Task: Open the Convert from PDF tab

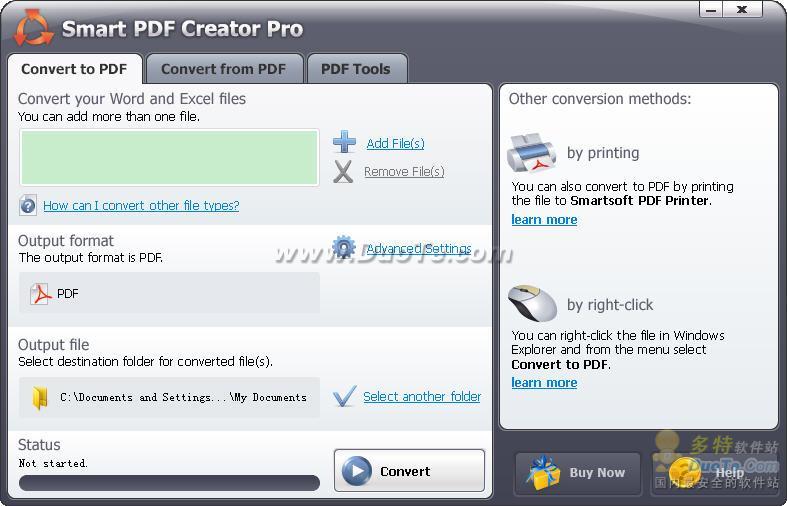Action: 224,69
